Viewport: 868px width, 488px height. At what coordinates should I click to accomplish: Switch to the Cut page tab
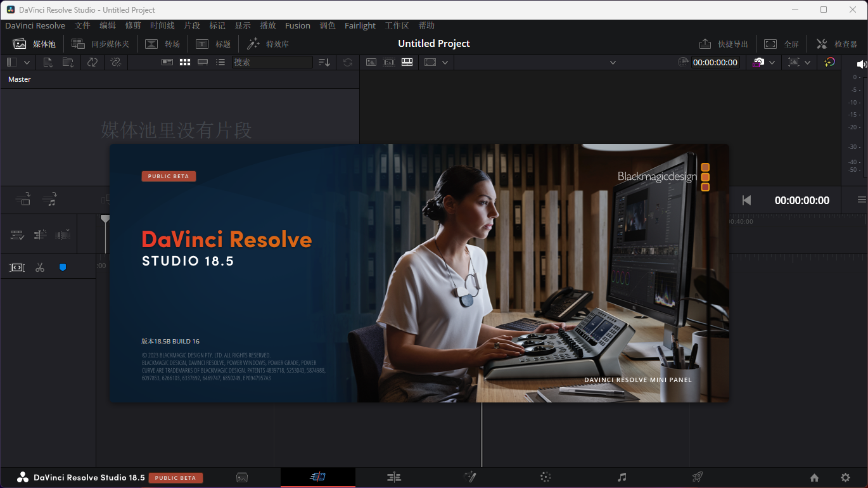(x=317, y=477)
